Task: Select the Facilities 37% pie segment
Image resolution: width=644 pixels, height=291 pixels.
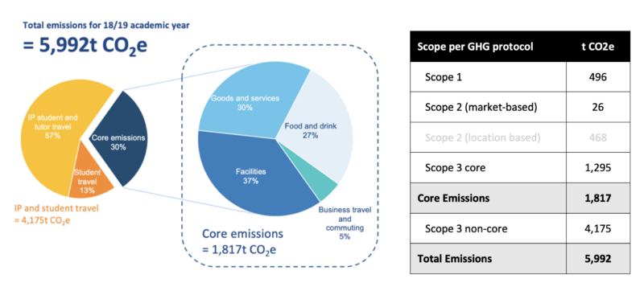Action: coord(254,176)
